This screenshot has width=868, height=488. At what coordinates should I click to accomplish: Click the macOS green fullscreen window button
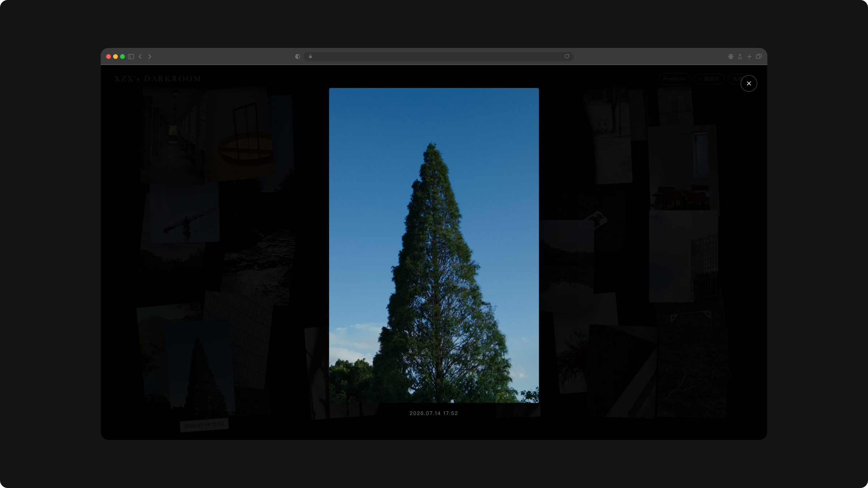pyautogui.click(x=123, y=56)
